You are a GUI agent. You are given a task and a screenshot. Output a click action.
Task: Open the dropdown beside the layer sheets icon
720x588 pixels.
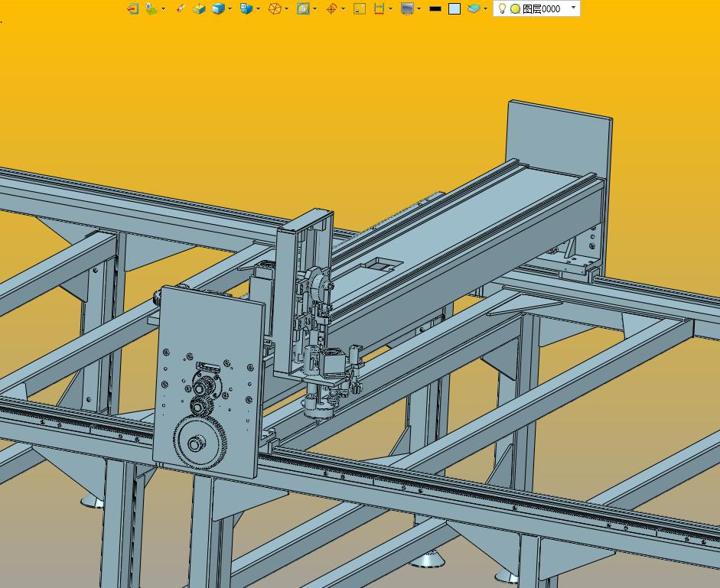(485, 8)
